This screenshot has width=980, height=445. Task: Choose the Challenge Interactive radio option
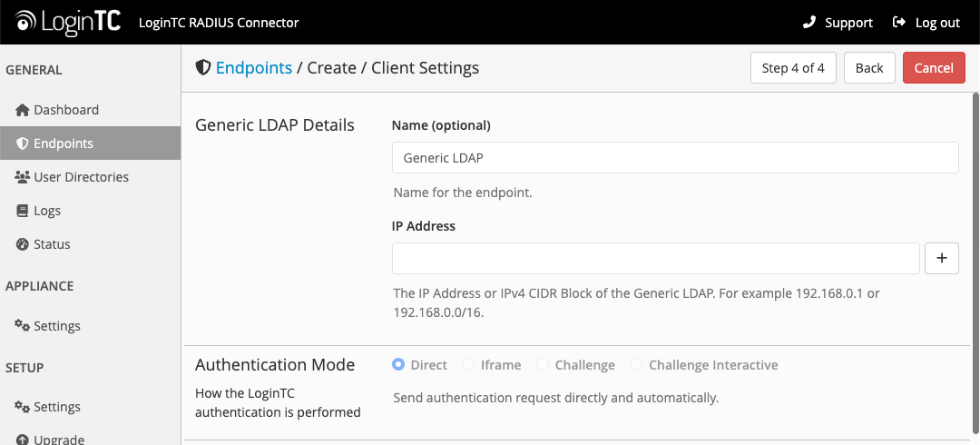[x=636, y=365]
